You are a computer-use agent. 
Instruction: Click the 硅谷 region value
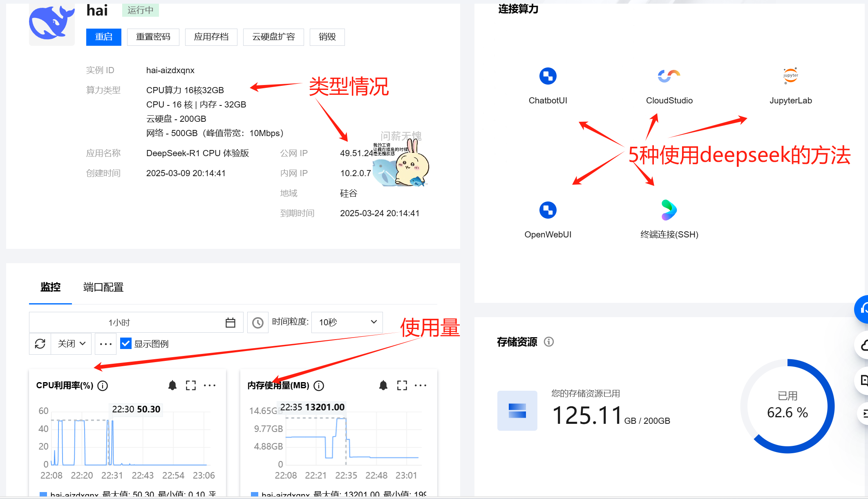349,193
